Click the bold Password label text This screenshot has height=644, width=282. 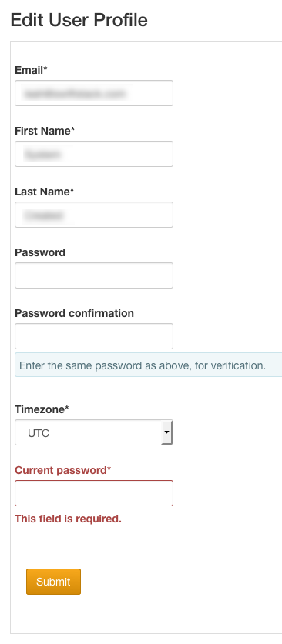pos(40,252)
